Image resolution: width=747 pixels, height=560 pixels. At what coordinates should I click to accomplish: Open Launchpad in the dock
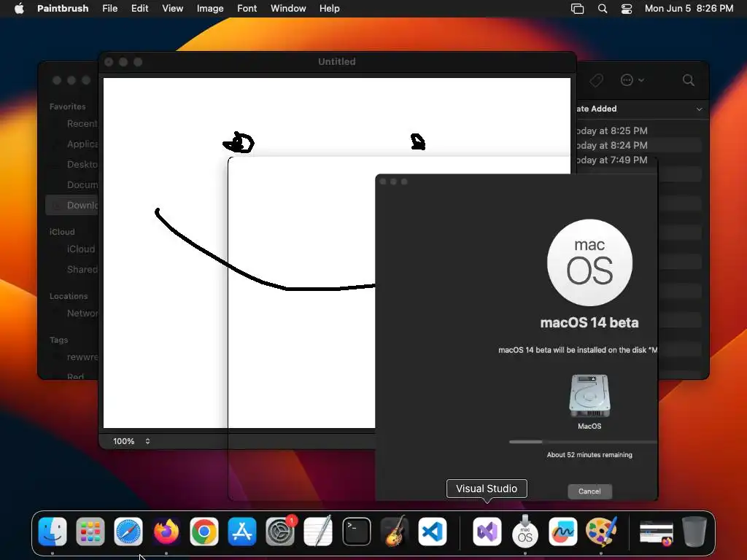90,532
